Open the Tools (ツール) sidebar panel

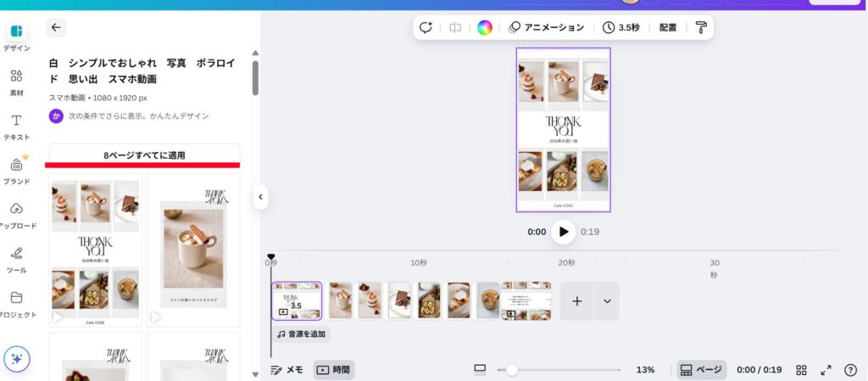click(x=17, y=260)
